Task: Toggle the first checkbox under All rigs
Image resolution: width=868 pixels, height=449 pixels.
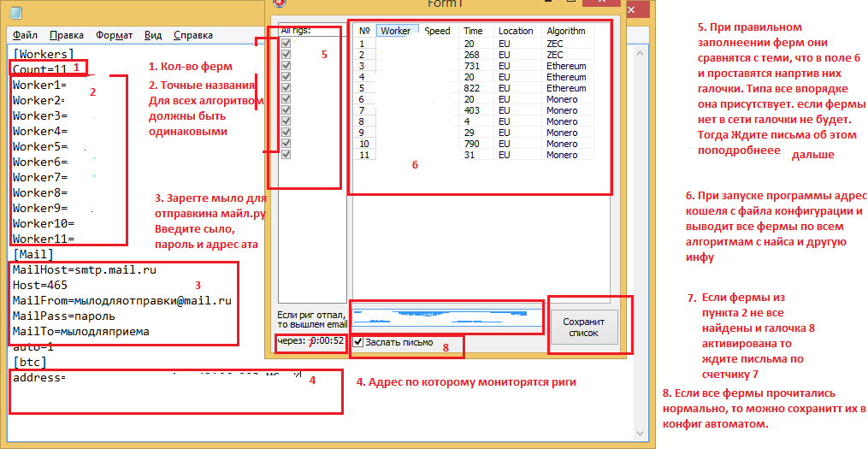Action: (x=286, y=44)
